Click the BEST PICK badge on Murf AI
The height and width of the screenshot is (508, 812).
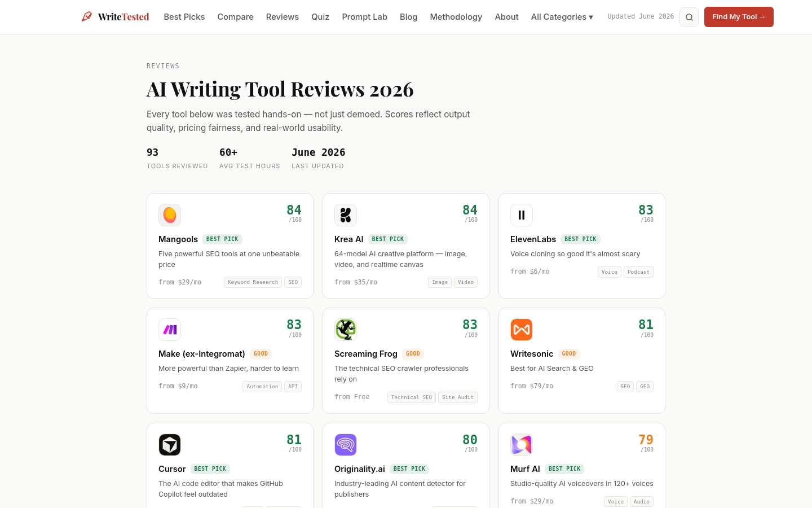pos(564,469)
